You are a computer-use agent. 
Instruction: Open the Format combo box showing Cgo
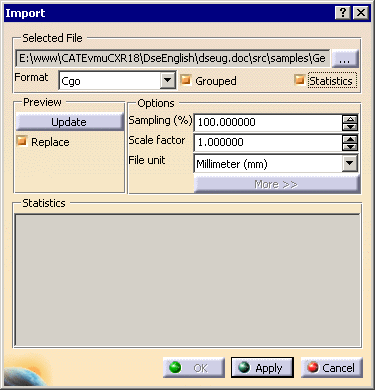pyautogui.click(x=117, y=81)
